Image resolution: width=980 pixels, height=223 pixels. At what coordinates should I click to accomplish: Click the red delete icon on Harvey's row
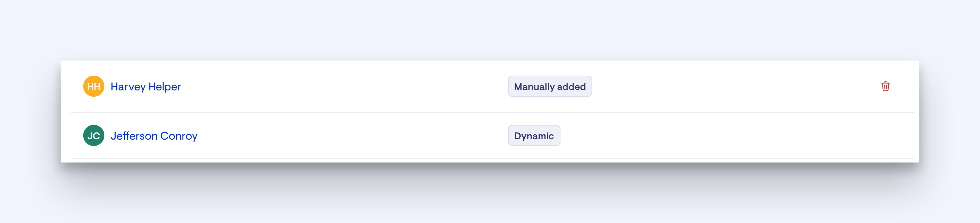pyautogui.click(x=885, y=86)
